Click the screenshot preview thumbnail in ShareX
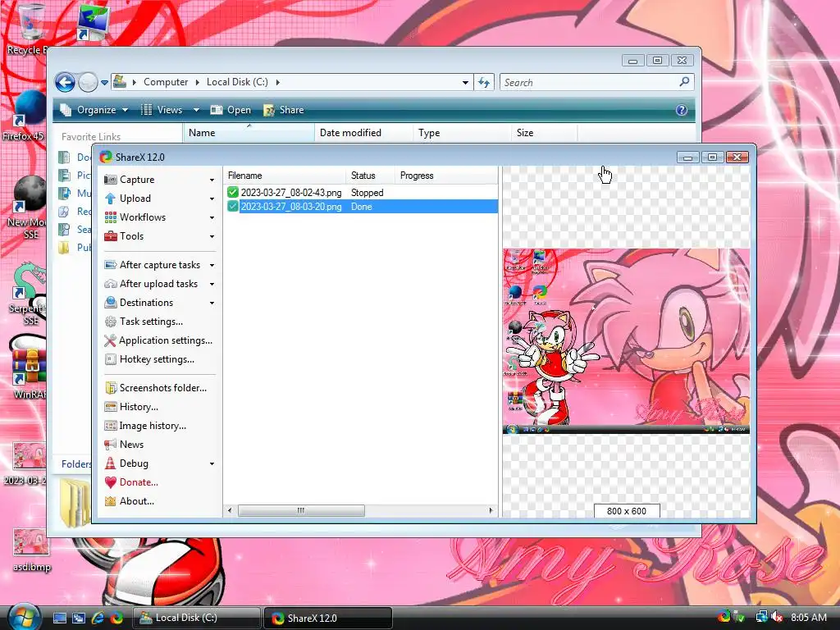Image resolution: width=840 pixels, height=630 pixels. [x=626, y=341]
